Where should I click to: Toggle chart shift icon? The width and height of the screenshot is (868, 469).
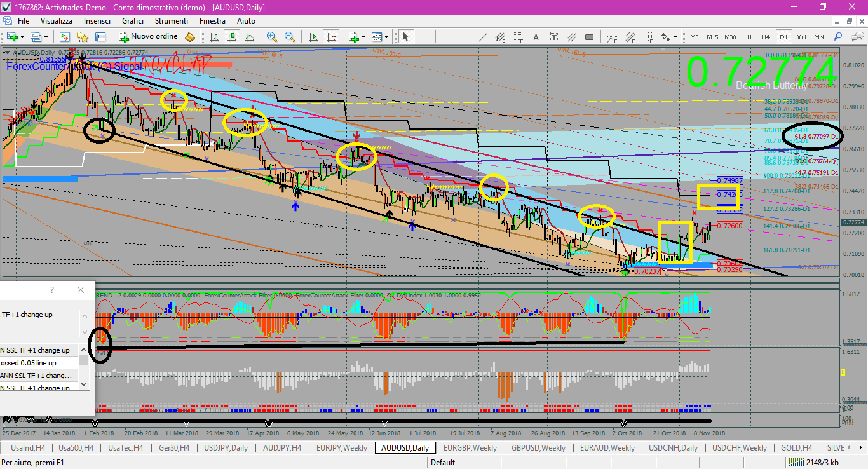point(330,37)
